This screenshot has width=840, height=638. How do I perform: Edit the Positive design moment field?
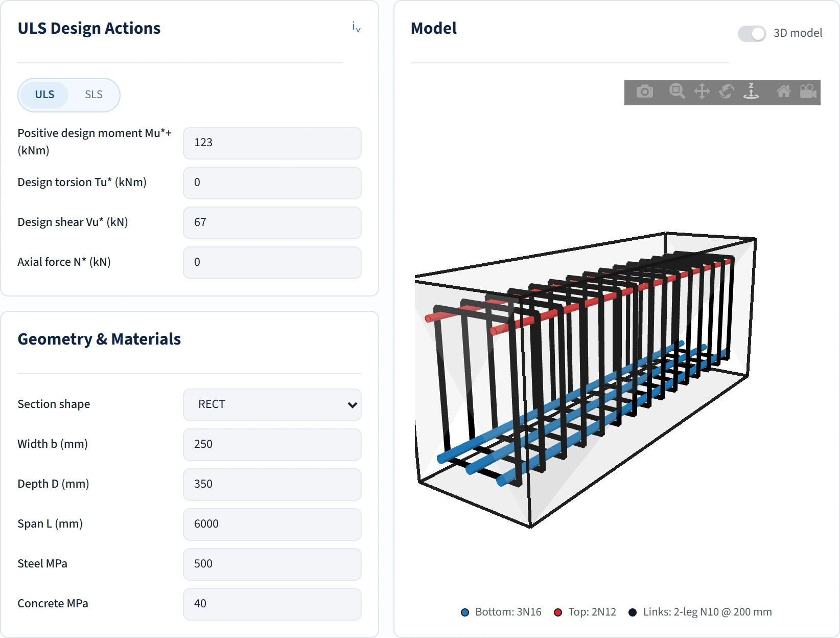pos(272,143)
